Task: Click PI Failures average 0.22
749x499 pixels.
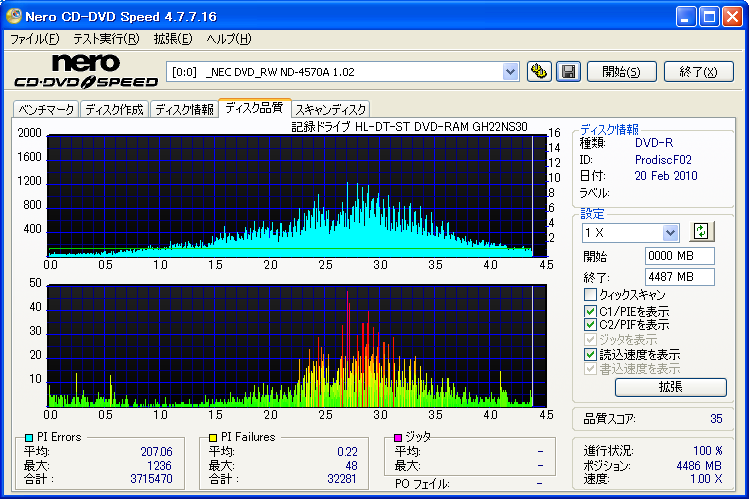Action: coord(347,451)
